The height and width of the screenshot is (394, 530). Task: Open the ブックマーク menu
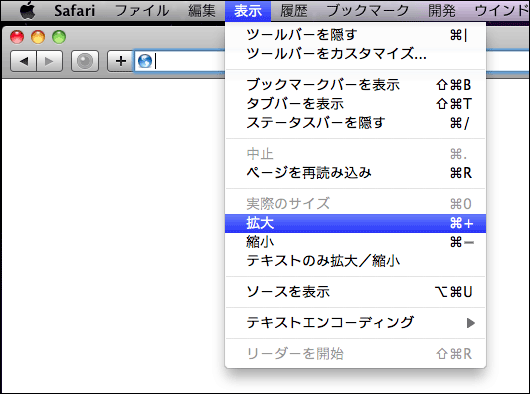pyautogui.click(x=368, y=10)
